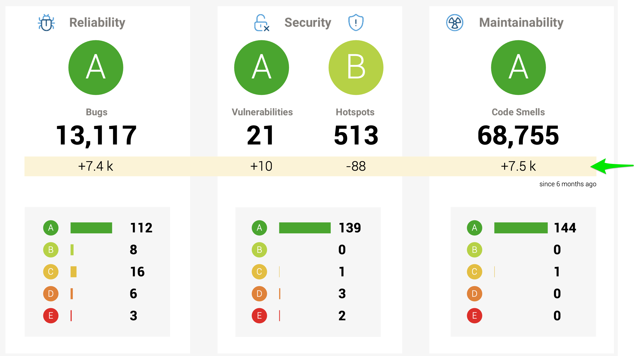Click the D rating badge in Security
The height and width of the screenshot is (356, 644).
pos(259,294)
